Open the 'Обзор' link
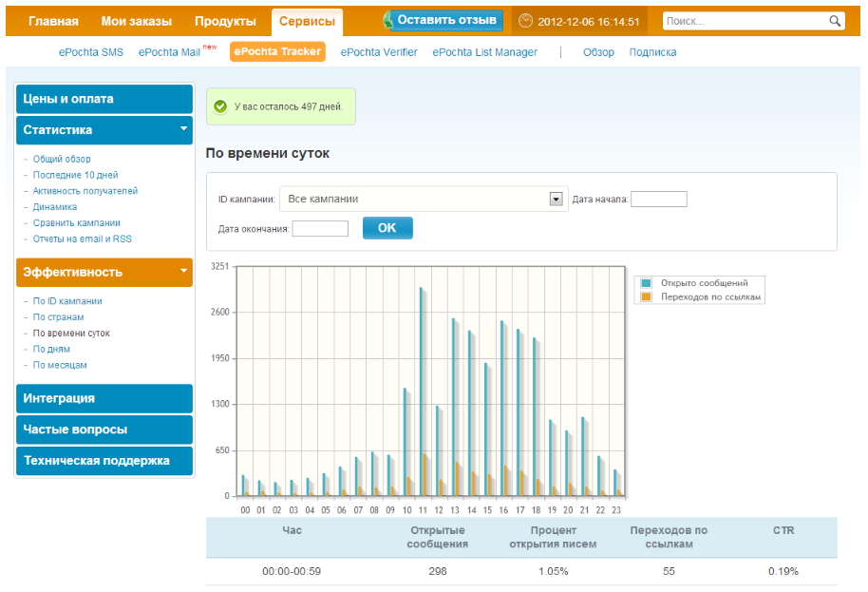The height and width of the screenshot is (592, 868). (598, 52)
